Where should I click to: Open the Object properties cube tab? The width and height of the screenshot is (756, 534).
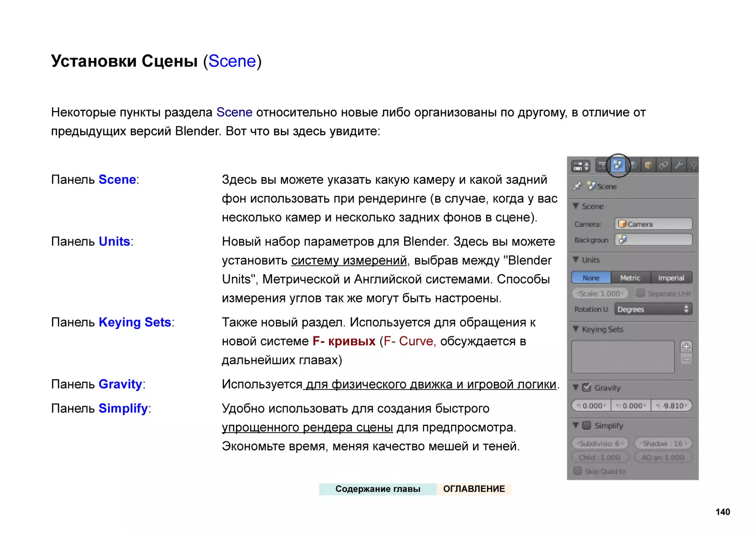(648, 165)
